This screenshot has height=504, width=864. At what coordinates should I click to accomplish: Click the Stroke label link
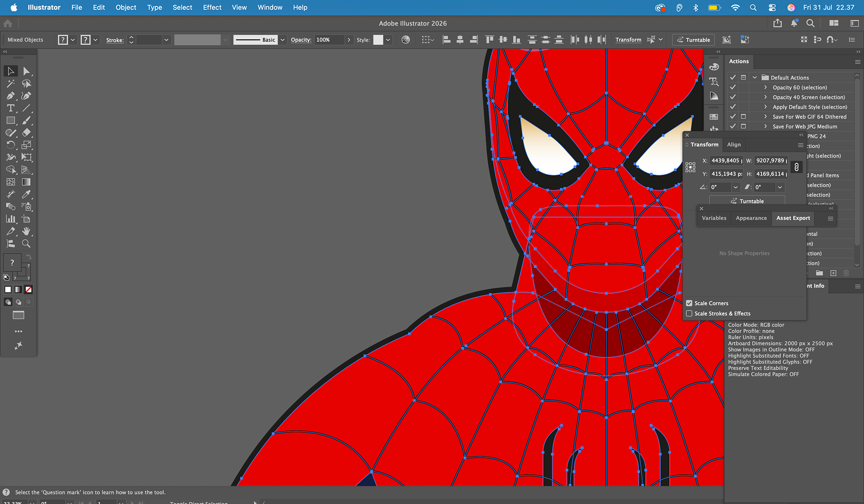[115, 40]
